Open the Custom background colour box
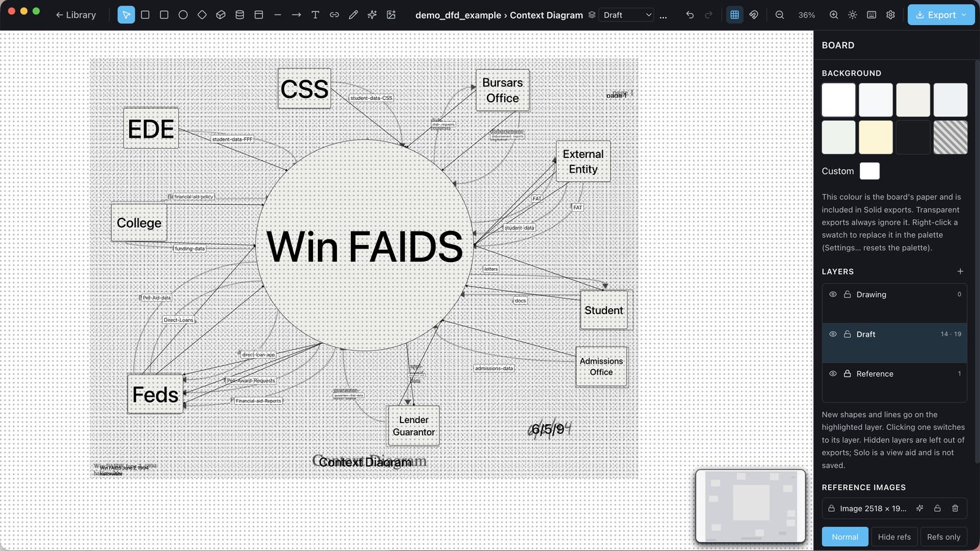 pyautogui.click(x=870, y=171)
